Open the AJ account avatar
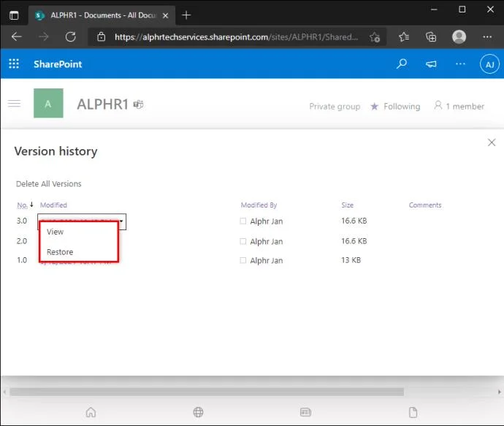 [x=489, y=64]
